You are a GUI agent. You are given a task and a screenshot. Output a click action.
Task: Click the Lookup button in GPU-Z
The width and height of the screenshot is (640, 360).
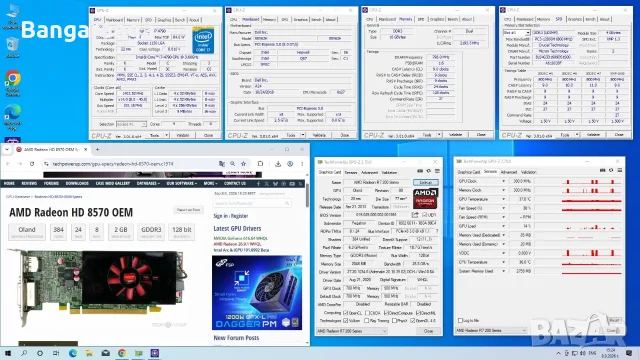(426, 182)
